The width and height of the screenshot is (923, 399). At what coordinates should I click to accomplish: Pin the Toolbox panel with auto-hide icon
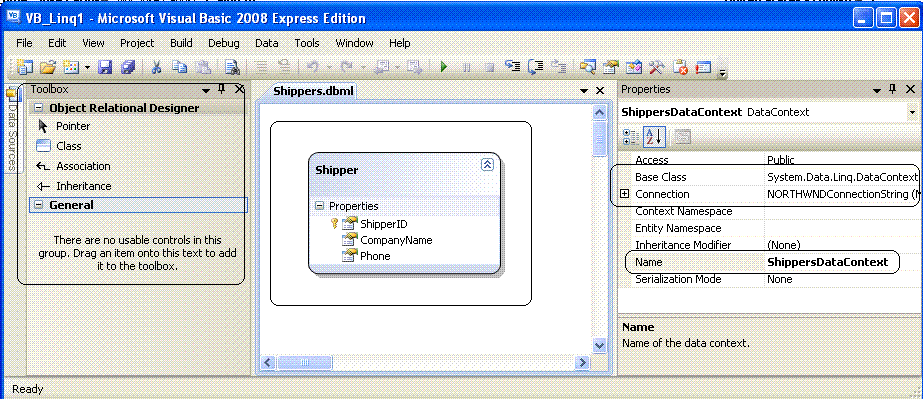222,89
